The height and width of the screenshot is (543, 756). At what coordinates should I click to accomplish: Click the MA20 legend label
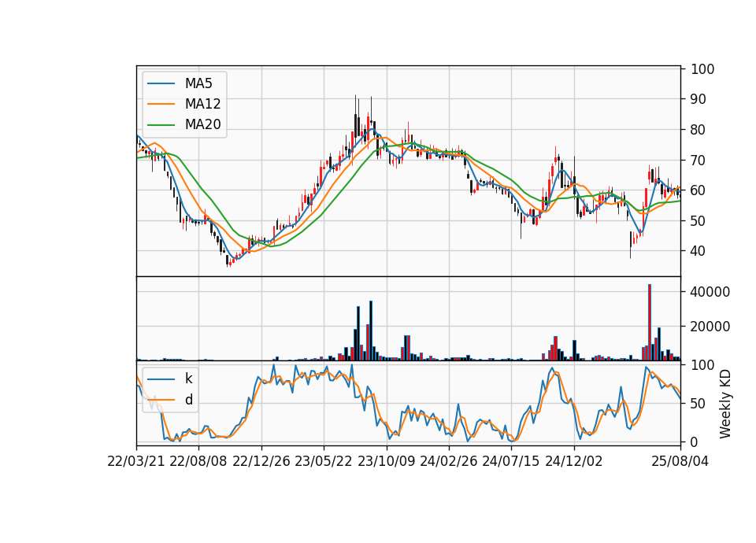pyautogui.click(x=202, y=125)
